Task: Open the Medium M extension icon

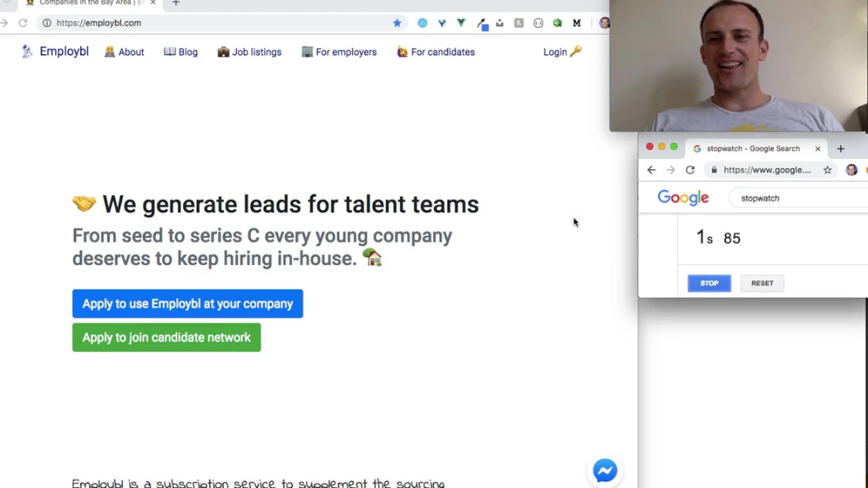Action: pos(576,23)
